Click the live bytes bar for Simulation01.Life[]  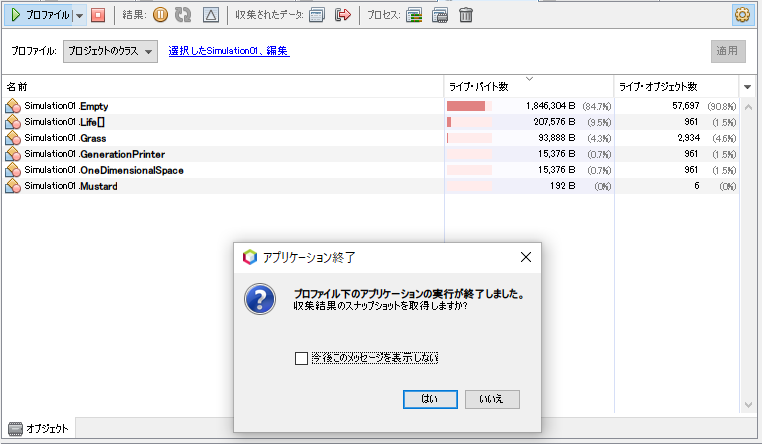469,122
